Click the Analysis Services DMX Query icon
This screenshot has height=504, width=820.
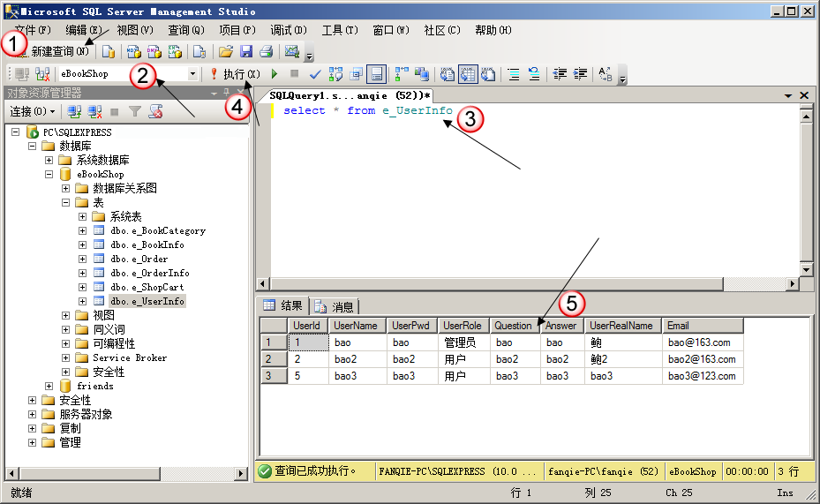154,51
